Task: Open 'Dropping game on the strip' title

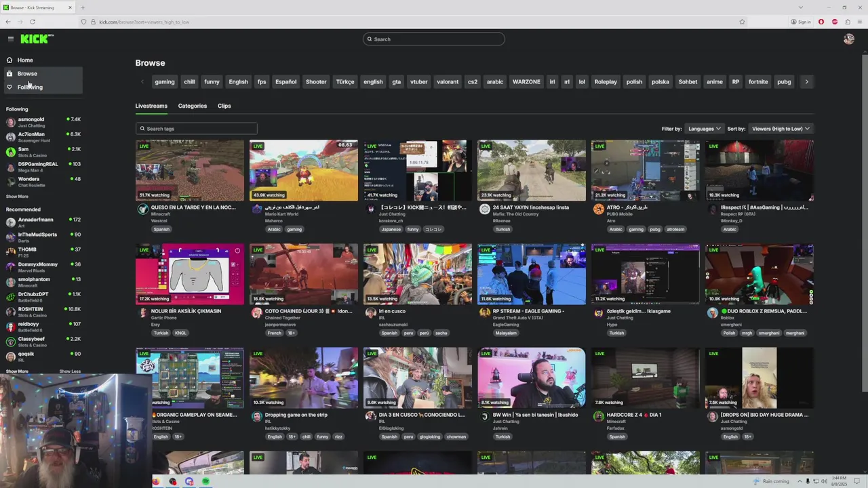Action: [x=296, y=415]
